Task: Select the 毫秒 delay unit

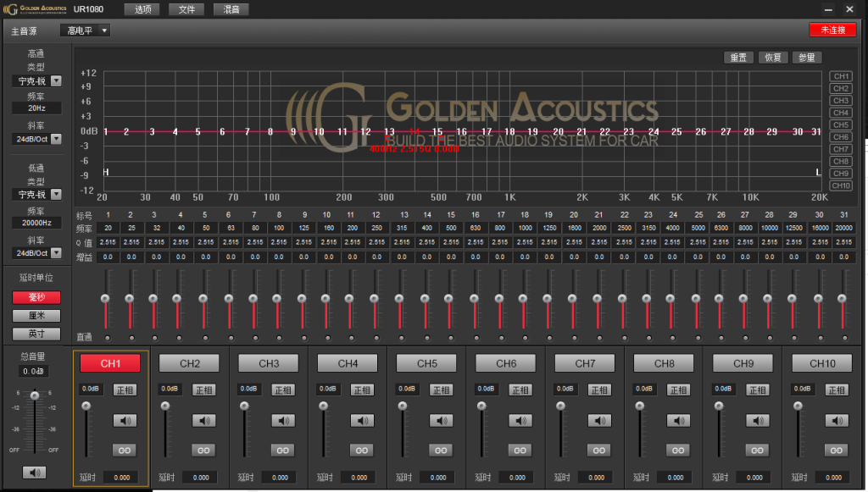Action: click(x=36, y=297)
